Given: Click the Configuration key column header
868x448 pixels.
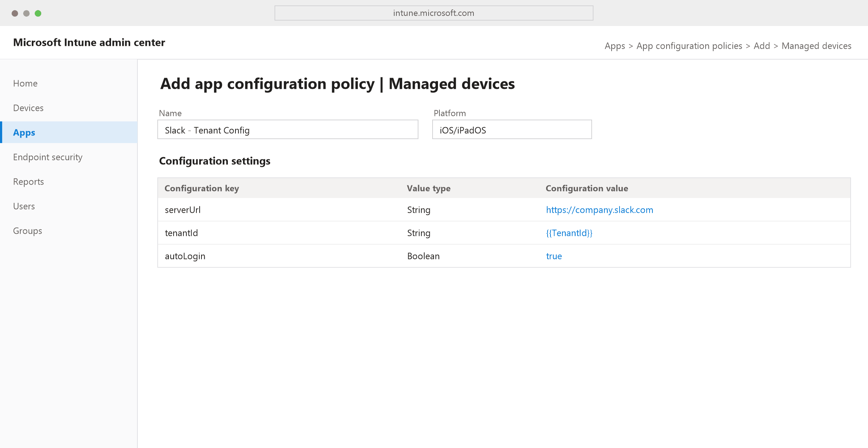Looking at the screenshot, I should 202,188.
